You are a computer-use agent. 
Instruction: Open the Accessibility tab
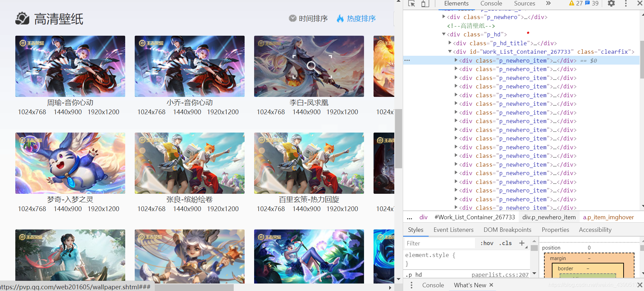tap(595, 230)
